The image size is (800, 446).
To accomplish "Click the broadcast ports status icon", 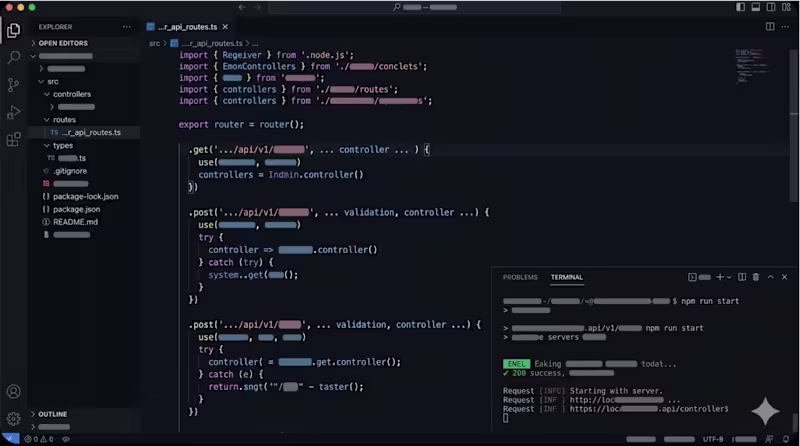I will tap(66, 439).
